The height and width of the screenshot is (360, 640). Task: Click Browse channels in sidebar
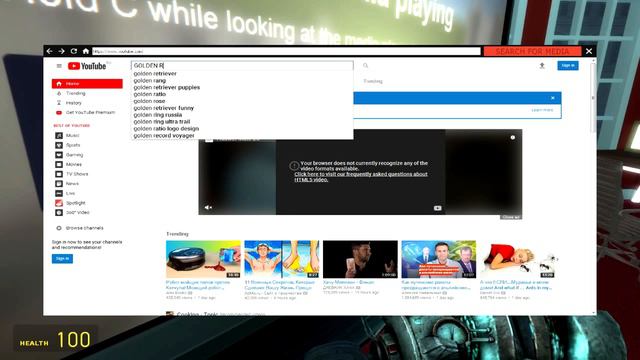(84, 228)
